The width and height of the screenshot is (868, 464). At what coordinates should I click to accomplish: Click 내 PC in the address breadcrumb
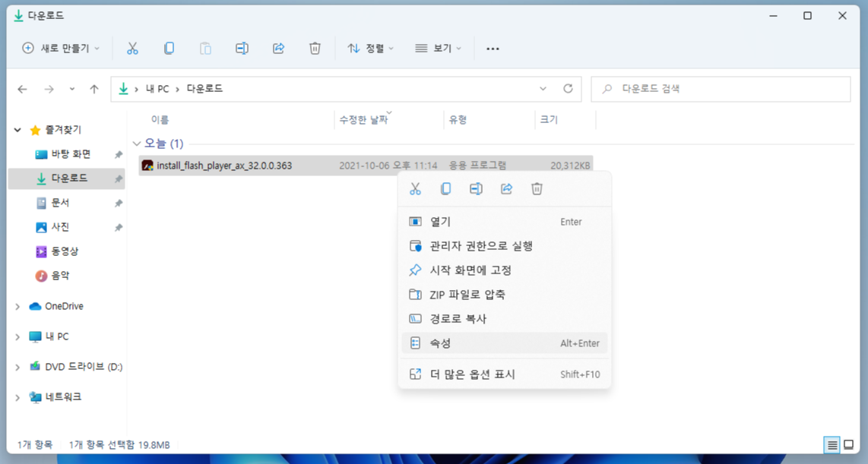coord(157,89)
